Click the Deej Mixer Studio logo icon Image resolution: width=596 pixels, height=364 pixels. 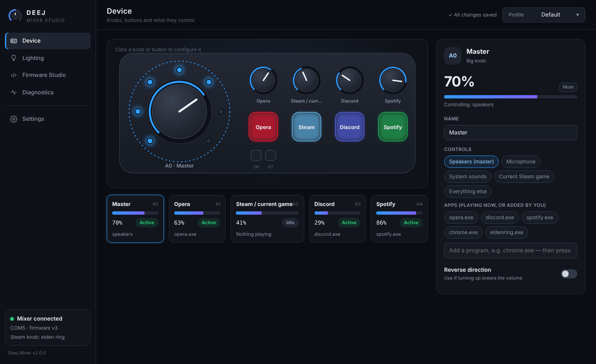15,16
